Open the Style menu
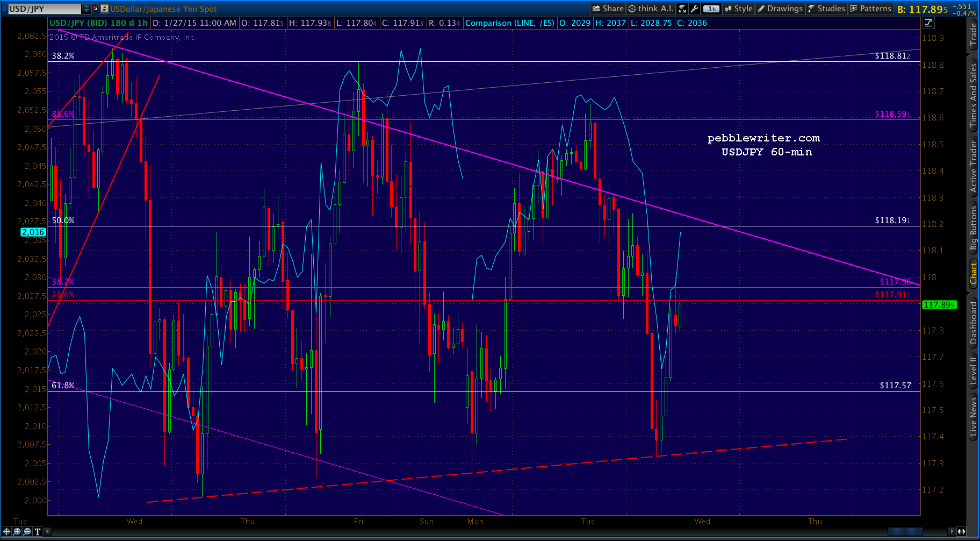980x541 pixels. point(739,9)
